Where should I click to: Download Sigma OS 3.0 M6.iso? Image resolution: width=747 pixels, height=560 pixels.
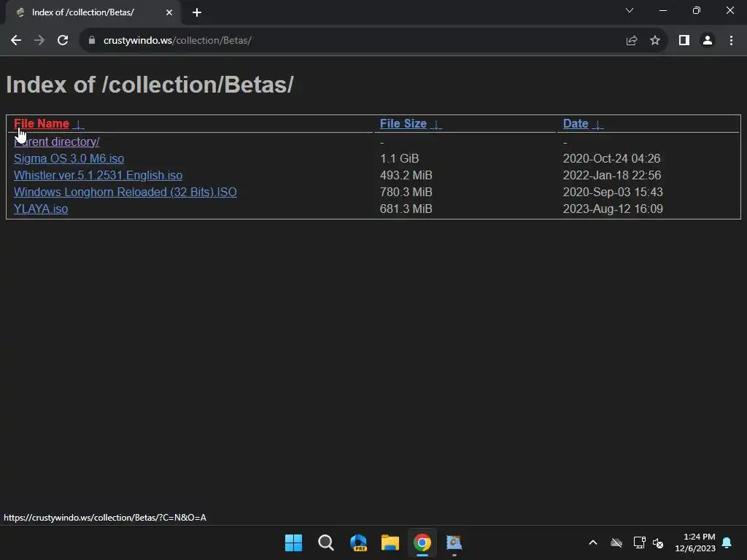(69, 158)
